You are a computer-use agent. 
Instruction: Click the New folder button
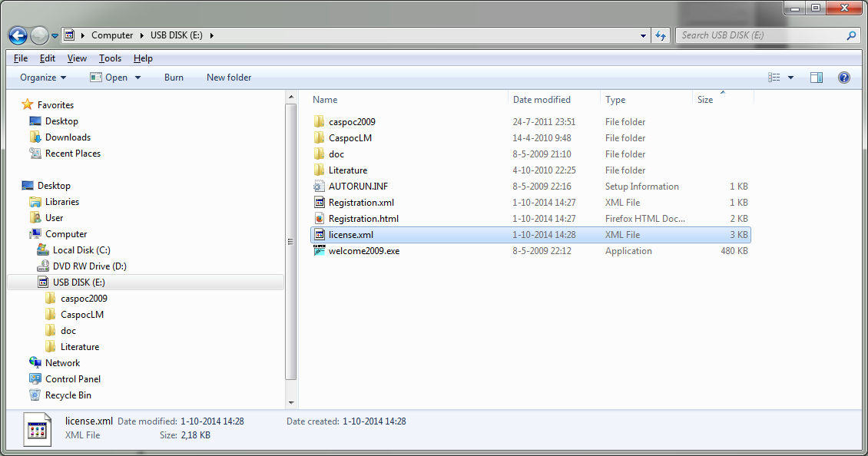tap(229, 78)
